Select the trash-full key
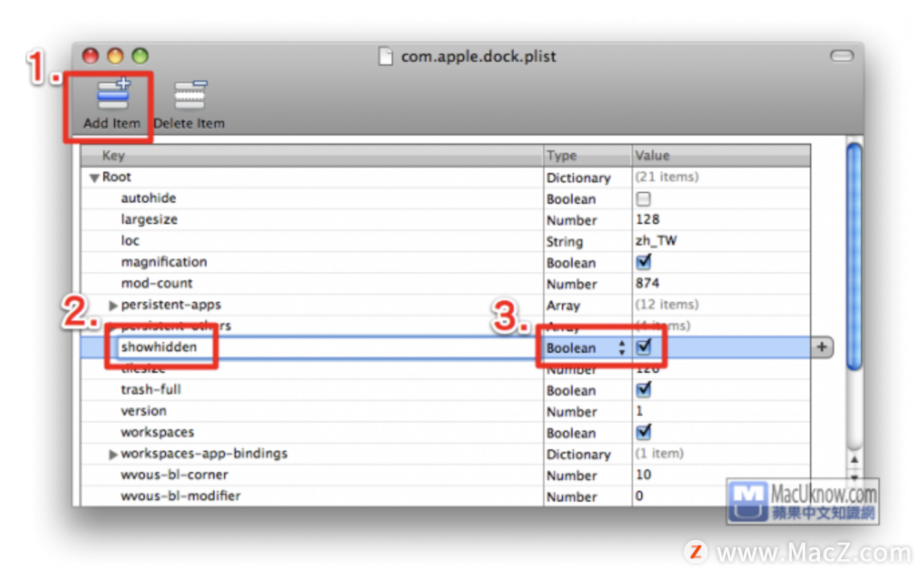The image size is (924, 570). coord(151,390)
